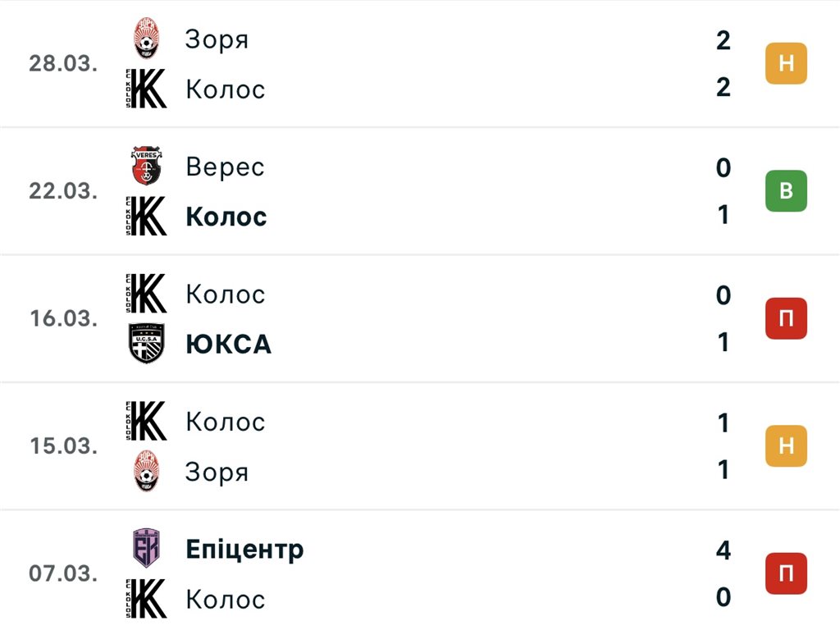Viewport: 840px width, 630px height.
Task: Click red П loss badge for 16.03
Action: point(786,318)
